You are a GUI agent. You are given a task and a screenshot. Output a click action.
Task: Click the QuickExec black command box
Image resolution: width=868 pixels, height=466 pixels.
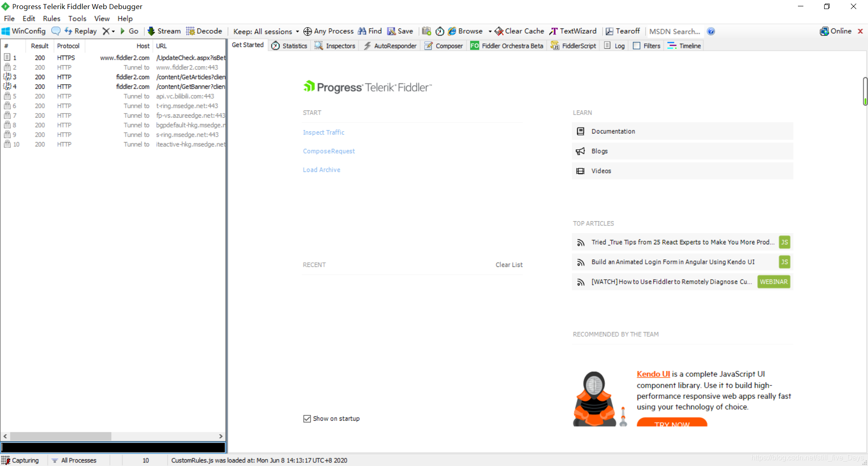[x=113, y=447]
